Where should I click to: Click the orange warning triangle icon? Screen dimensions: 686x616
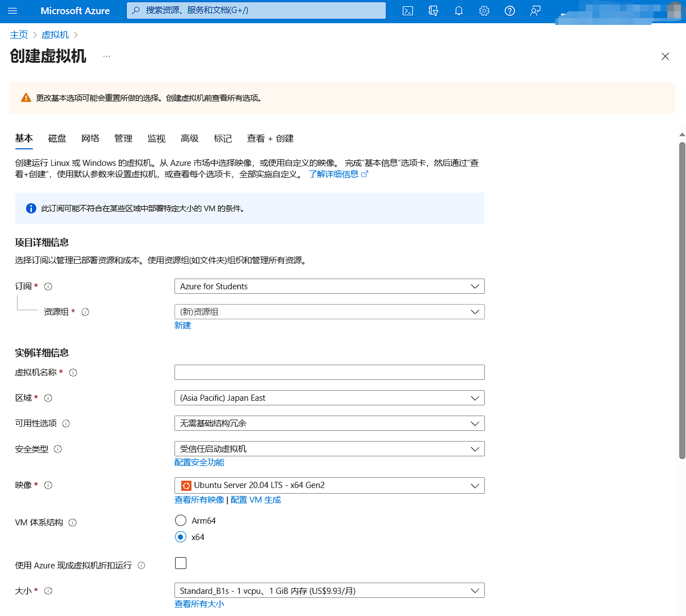coord(26,98)
